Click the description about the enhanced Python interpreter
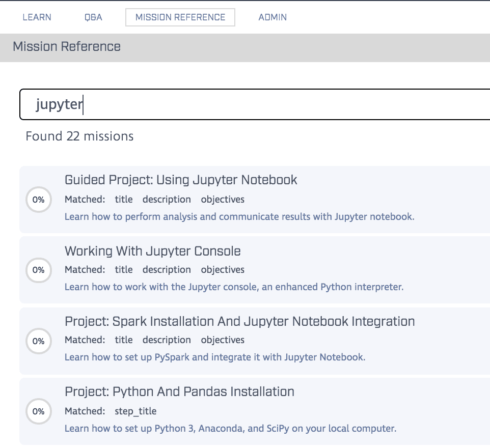This screenshot has height=448, width=490. [234, 287]
